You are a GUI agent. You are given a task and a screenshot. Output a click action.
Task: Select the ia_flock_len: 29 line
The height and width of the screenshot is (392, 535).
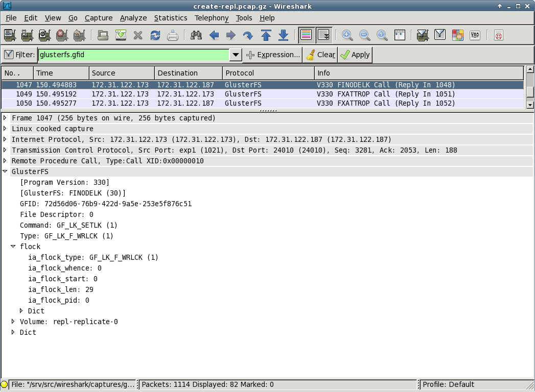click(x=61, y=289)
